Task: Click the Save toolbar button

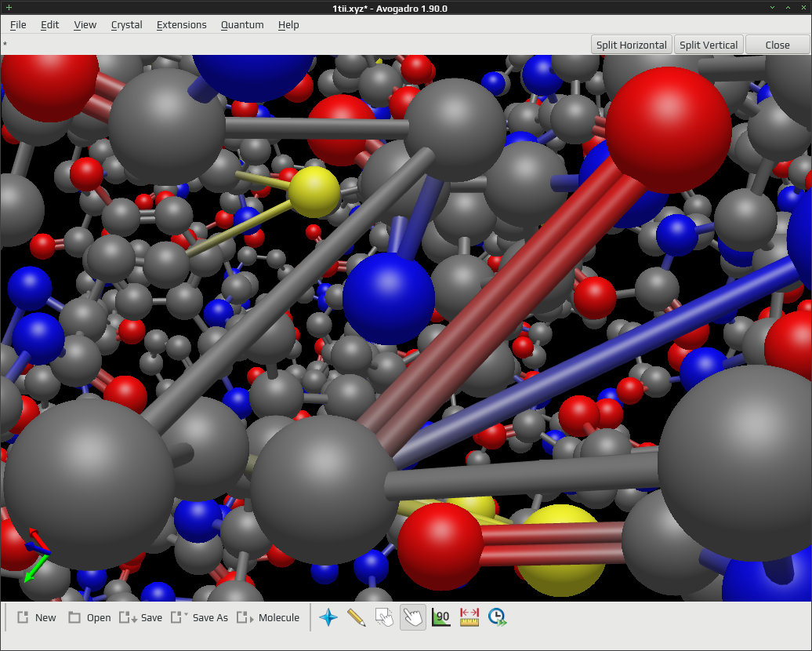Action: [x=140, y=617]
